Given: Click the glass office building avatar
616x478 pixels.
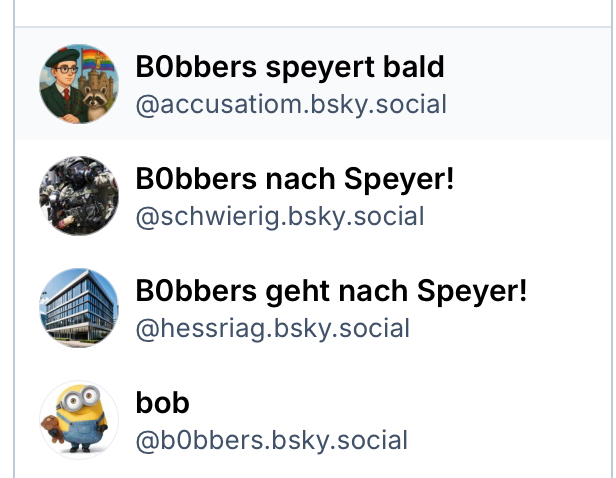Looking at the screenshot, I should [78, 308].
